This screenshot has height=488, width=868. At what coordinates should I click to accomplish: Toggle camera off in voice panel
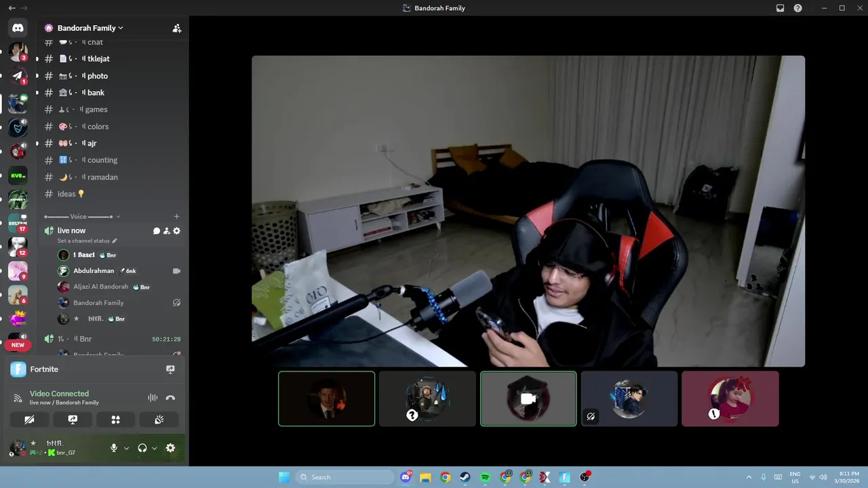point(29,420)
